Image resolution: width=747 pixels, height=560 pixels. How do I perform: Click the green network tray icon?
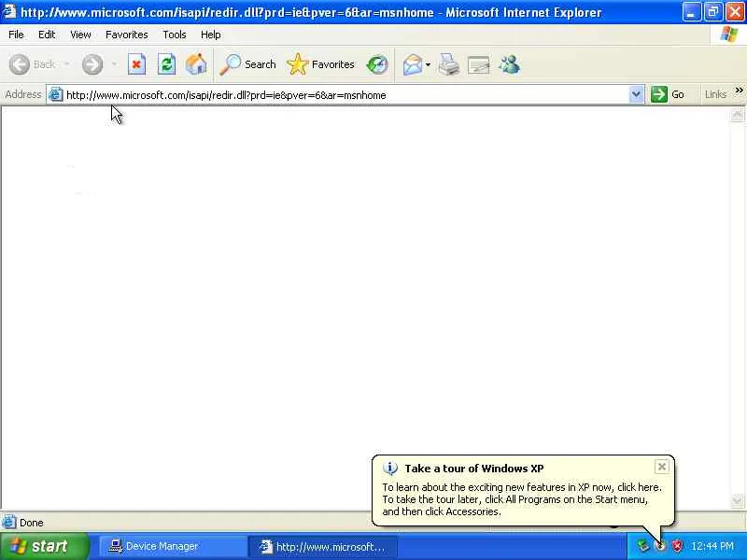point(642,546)
